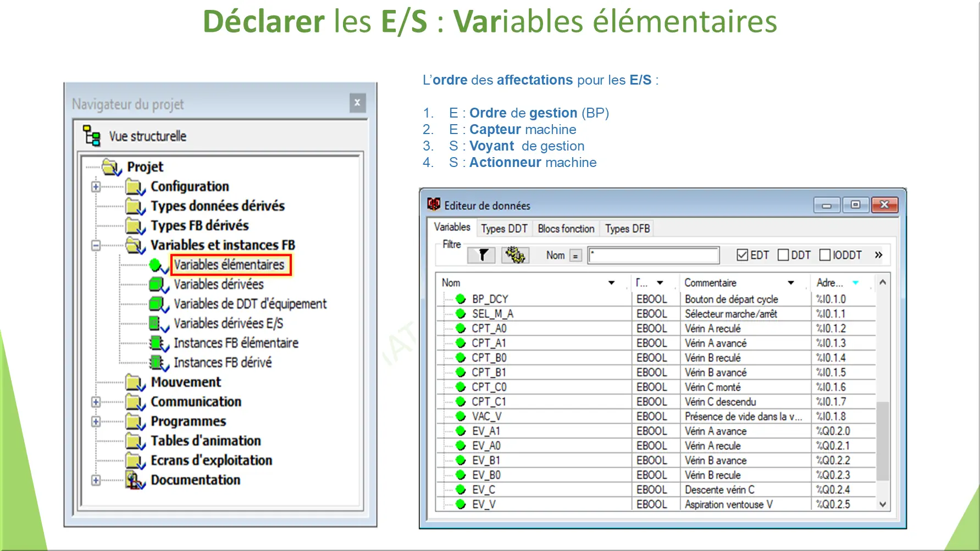Open the filter settings gear icon
This screenshot has width=980, height=551.
click(515, 254)
